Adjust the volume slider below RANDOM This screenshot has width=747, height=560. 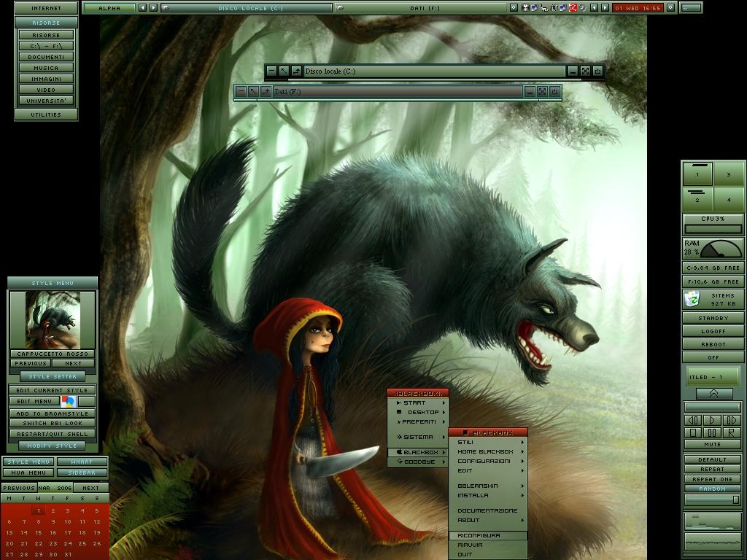[713, 500]
